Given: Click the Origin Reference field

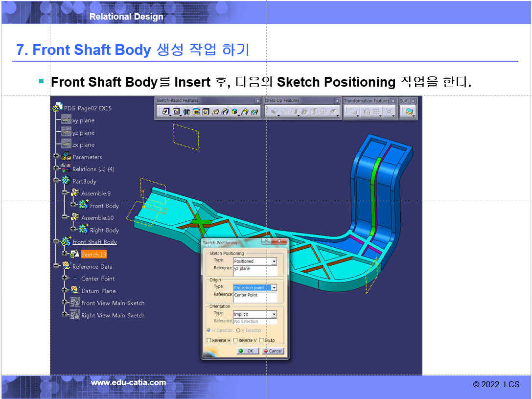Looking at the screenshot, I should click(x=255, y=297).
